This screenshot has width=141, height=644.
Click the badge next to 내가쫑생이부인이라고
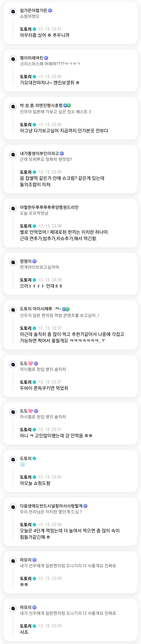point(62,153)
